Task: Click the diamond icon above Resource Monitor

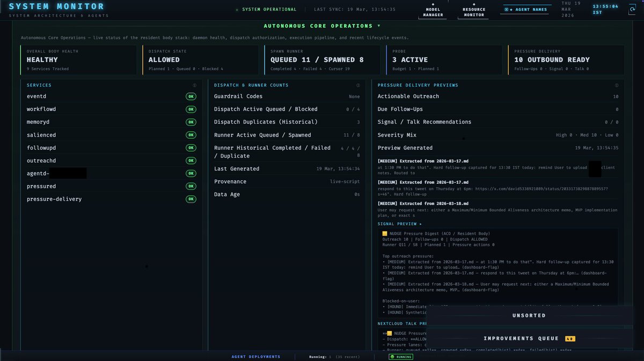Action: [474, 4]
